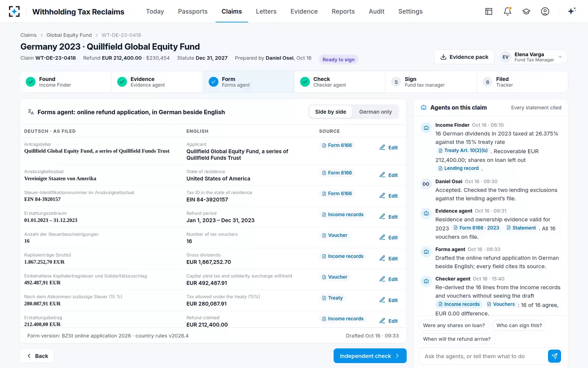
Task: Select the Check step for Checker agent
Action: [340, 82]
